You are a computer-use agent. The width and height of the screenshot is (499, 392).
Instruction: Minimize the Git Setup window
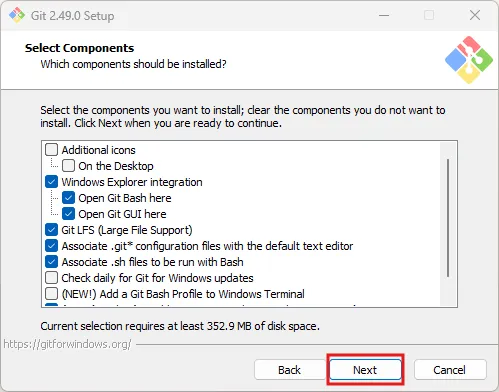384,15
